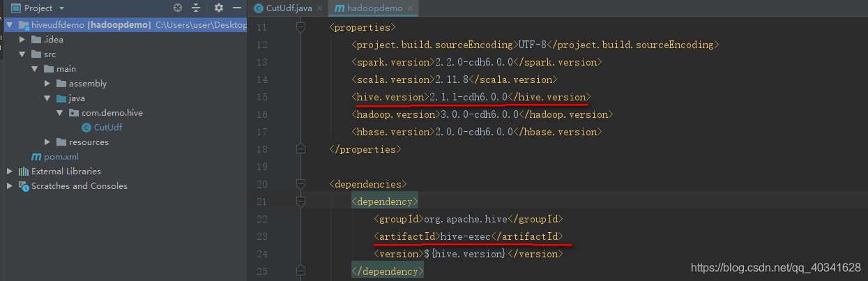Screen dimensions: 868x281
Task: Click the locate/scroll from source icon
Action: coord(178,8)
